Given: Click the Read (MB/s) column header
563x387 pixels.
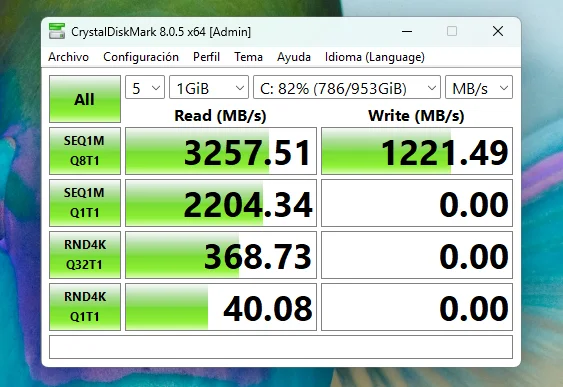Looking at the screenshot, I should point(220,116).
